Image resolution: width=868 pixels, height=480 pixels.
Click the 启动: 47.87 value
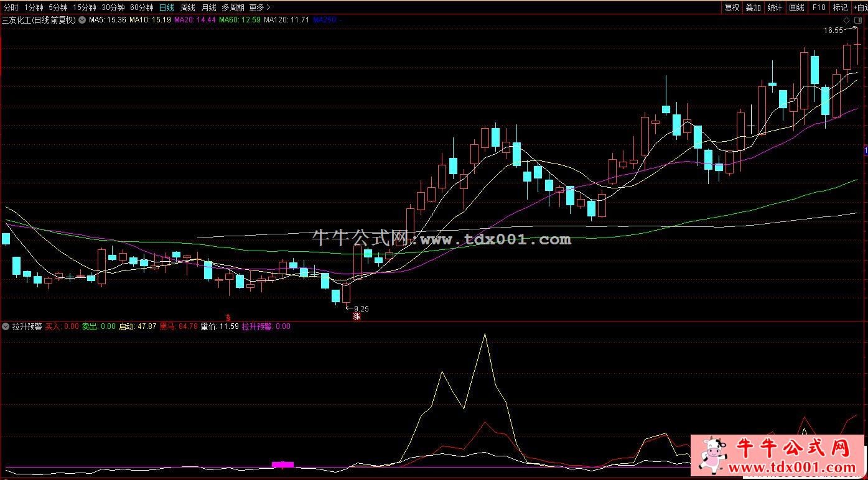pos(138,326)
